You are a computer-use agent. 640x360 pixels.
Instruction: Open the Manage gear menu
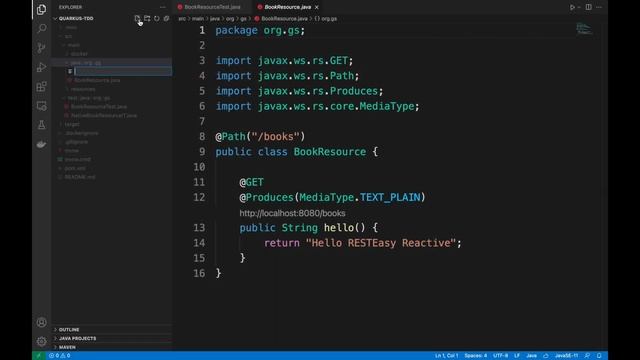pyautogui.click(x=41, y=341)
